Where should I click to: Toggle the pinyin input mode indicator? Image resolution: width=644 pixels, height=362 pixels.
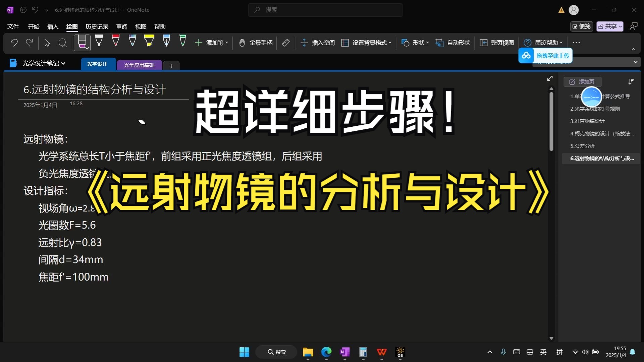(x=559, y=352)
